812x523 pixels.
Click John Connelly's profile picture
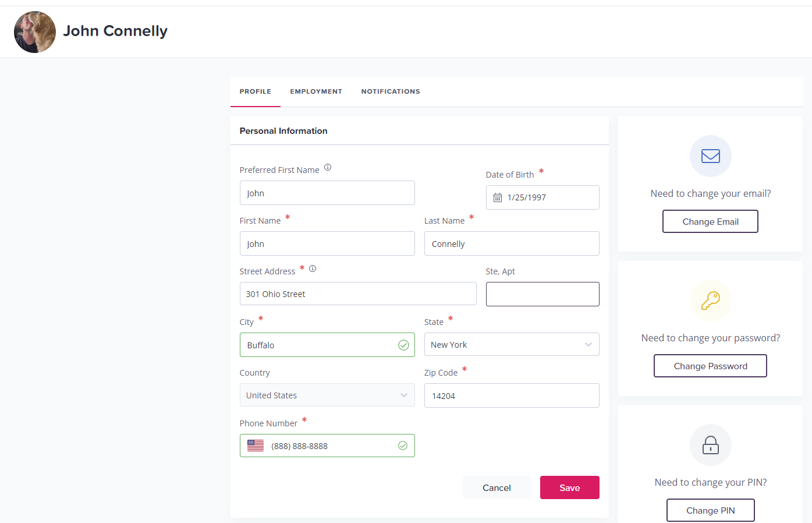(35, 31)
